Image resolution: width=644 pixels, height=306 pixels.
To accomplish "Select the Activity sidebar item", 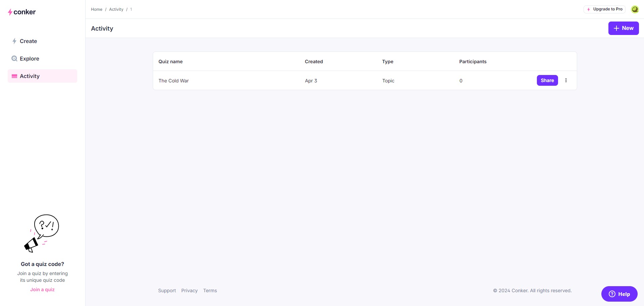I will pyautogui.click(x=42, y=76).
